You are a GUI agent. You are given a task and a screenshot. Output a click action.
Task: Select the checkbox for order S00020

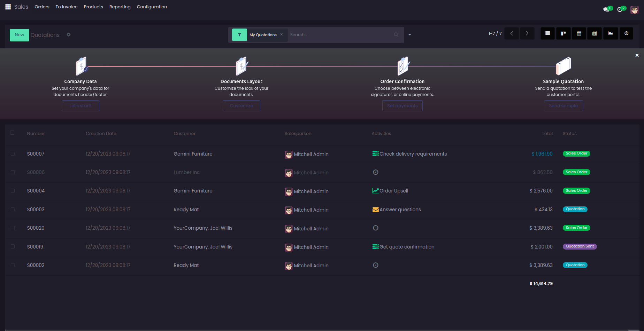pyautogui.click(x=13, y=228)
